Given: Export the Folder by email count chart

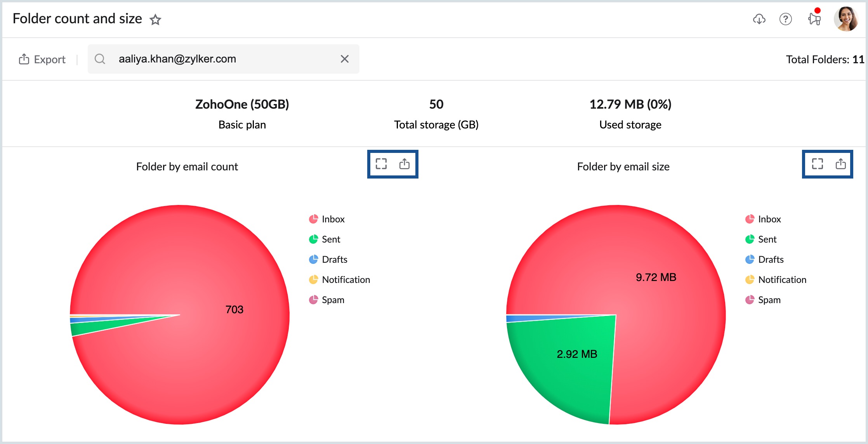Looking at the screenshot, I should coord(404,164).
